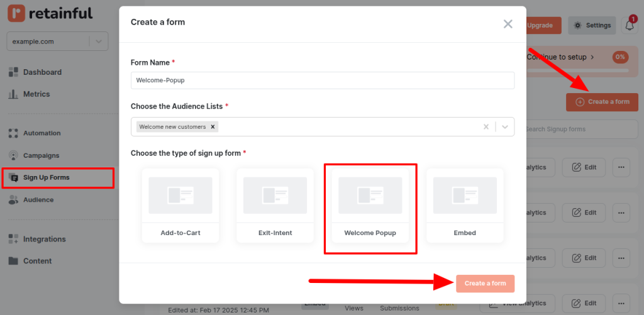Viewport: 644px width, 315px height.
Task: Click the 0% setup progress badge
Action: (x=620, y=57)
